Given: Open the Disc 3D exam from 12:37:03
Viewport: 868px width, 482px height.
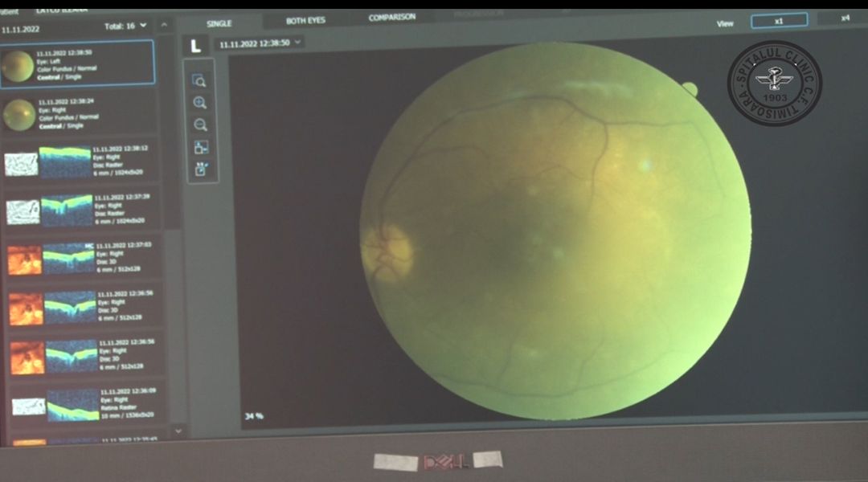Looking at the screenshot, I should pos(84,258).
